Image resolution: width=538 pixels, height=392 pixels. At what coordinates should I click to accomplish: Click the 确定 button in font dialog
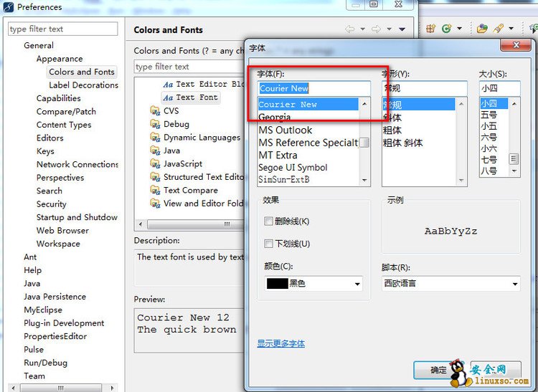click(x=438, y=370)
